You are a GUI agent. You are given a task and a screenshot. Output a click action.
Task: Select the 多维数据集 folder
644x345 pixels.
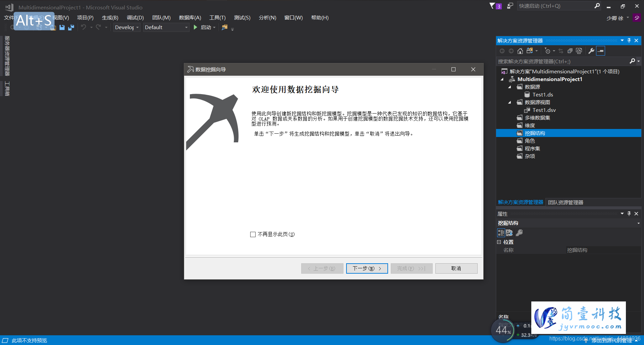(x=537, y=118)
